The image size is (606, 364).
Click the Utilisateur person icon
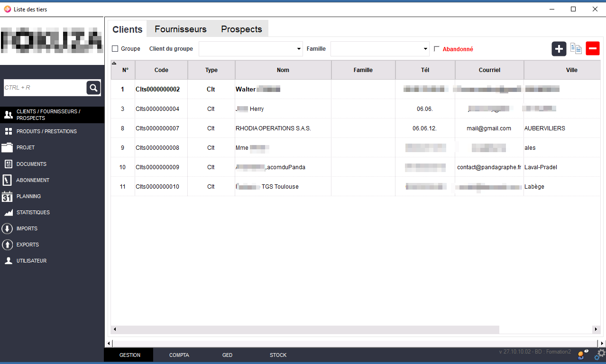(x=8, y=261)
